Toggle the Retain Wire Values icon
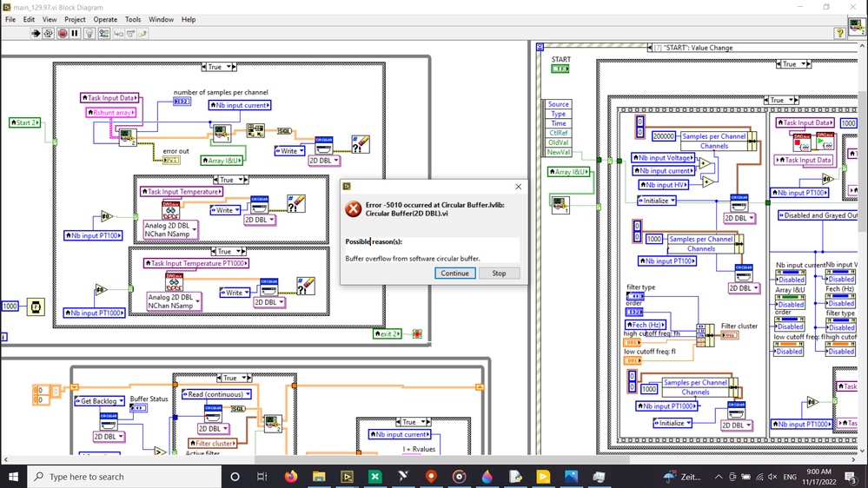This screenshot has width=868, height=488. tap(103, 33)
